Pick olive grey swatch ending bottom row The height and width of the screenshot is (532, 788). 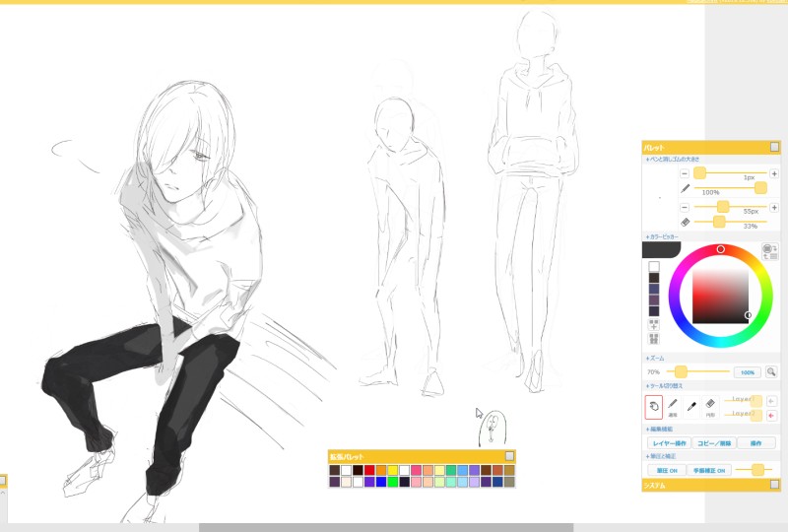(x=509, y=482)
